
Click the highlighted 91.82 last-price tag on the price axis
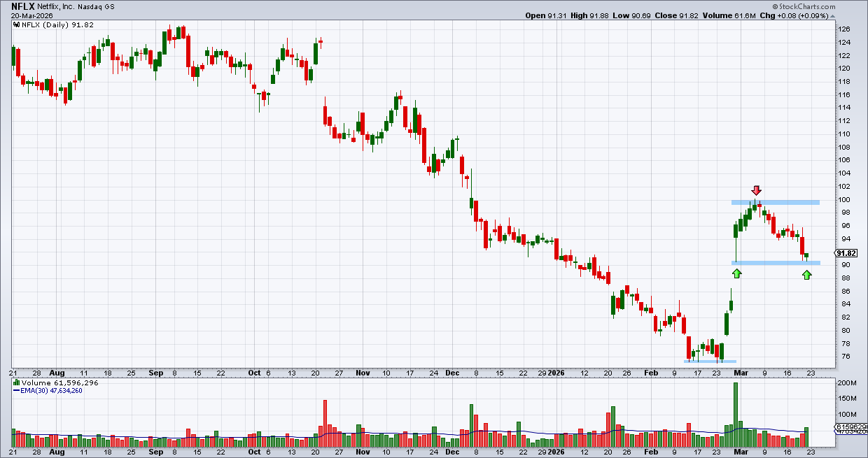tap(846, 253)
